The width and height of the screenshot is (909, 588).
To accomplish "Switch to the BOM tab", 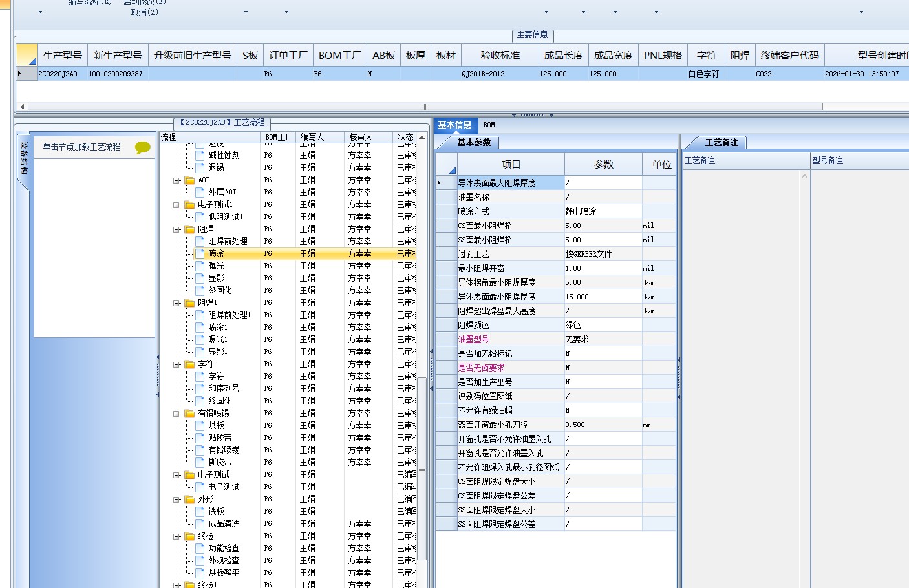I will 489,125.
